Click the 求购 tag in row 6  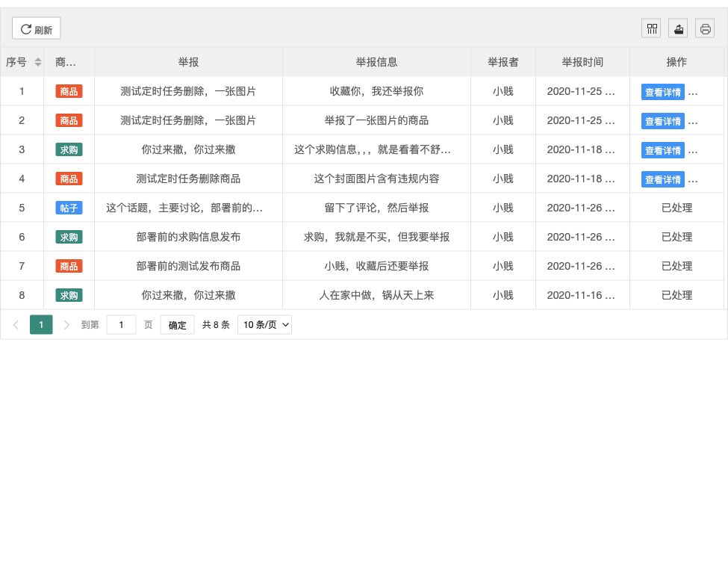click(69, 237)
